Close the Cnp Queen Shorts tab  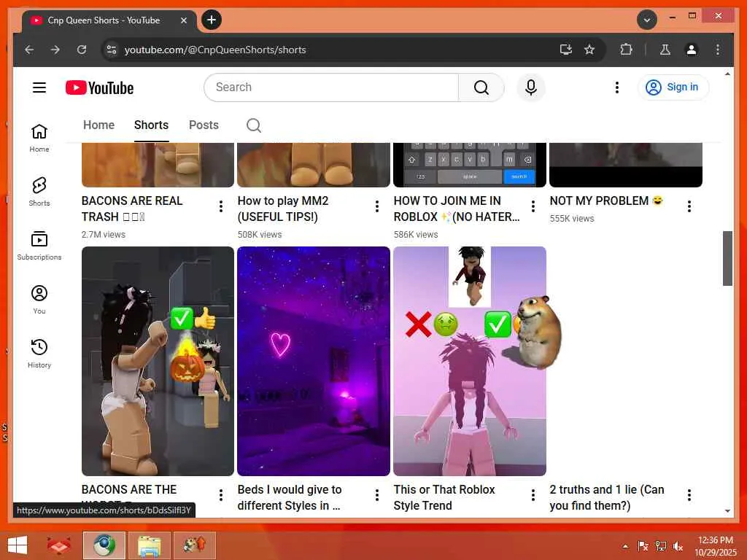(183, 20)
